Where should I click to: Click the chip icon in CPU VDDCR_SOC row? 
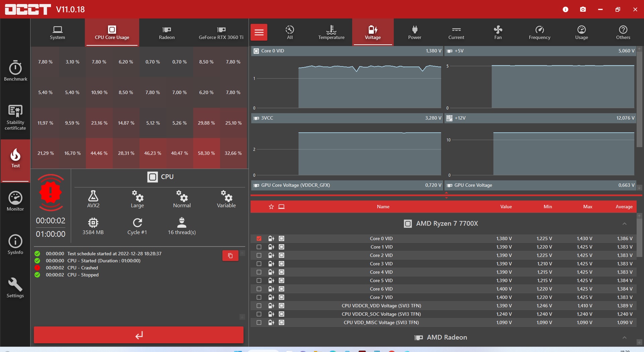281,314
